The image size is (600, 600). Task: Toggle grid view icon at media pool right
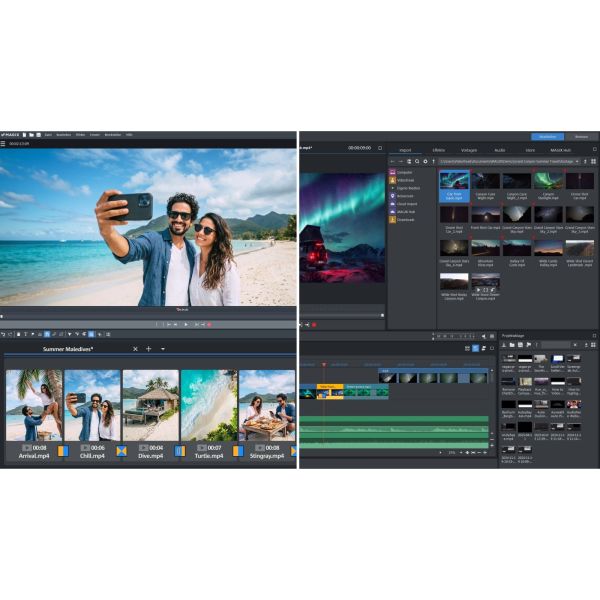coord(593,161)
